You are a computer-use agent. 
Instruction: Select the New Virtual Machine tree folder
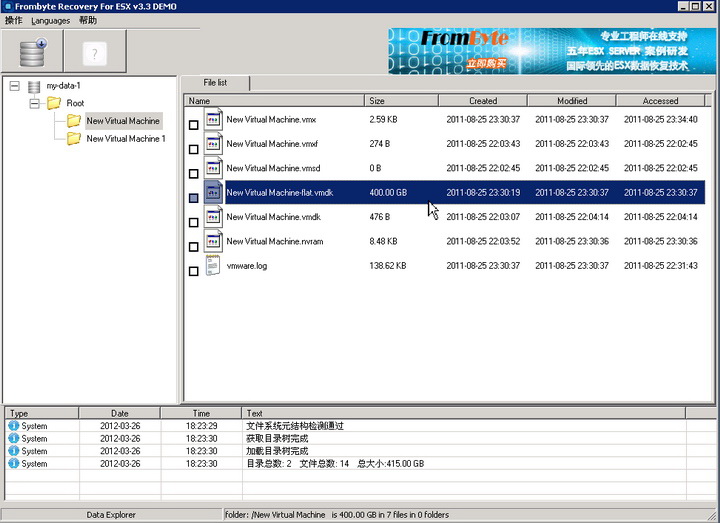tap(123, 121)
